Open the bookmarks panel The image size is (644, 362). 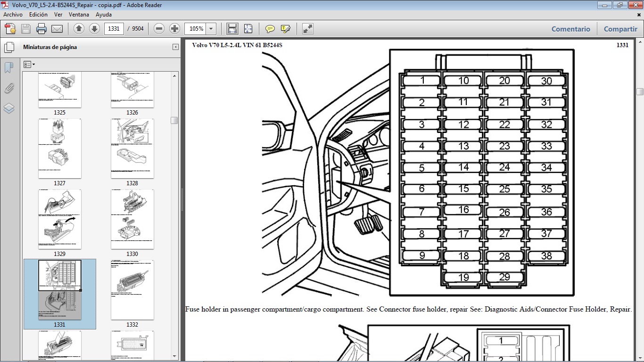[9, 68]
